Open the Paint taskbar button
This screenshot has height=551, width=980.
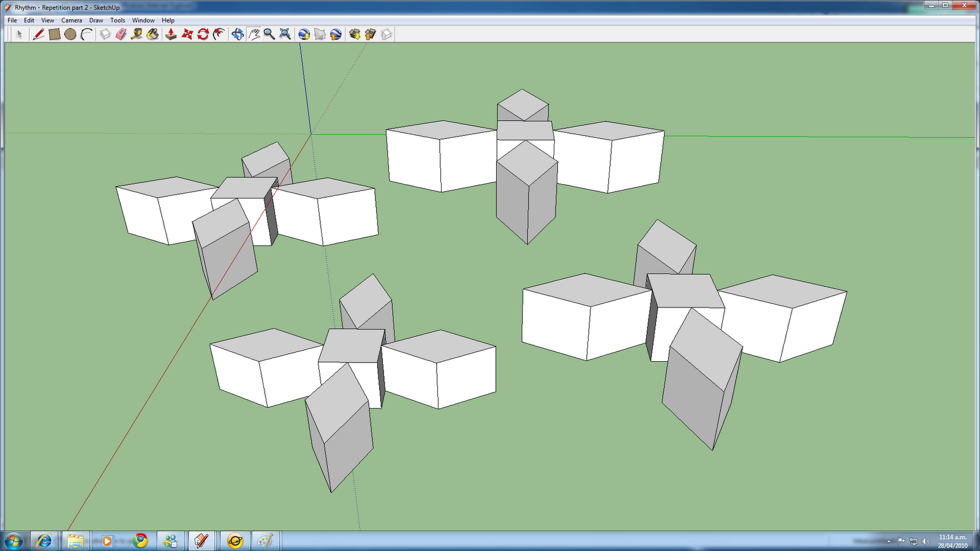[x=265, y=541]
